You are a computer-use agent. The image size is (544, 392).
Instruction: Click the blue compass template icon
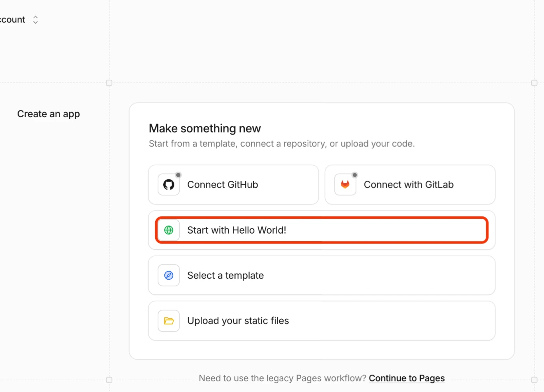(x=169, y=275)
